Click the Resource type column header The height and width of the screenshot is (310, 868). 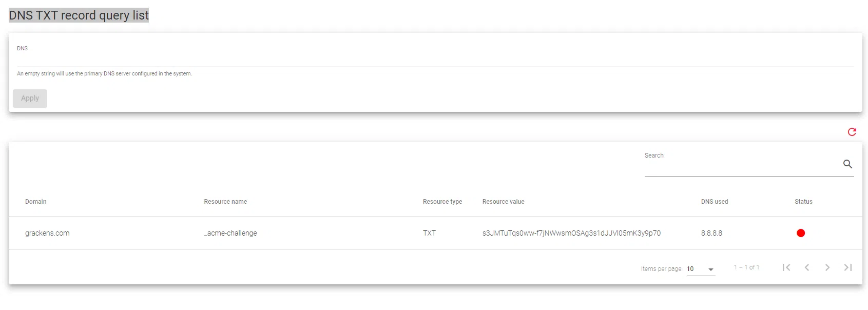pyautogui.click(x=442, y=202)
